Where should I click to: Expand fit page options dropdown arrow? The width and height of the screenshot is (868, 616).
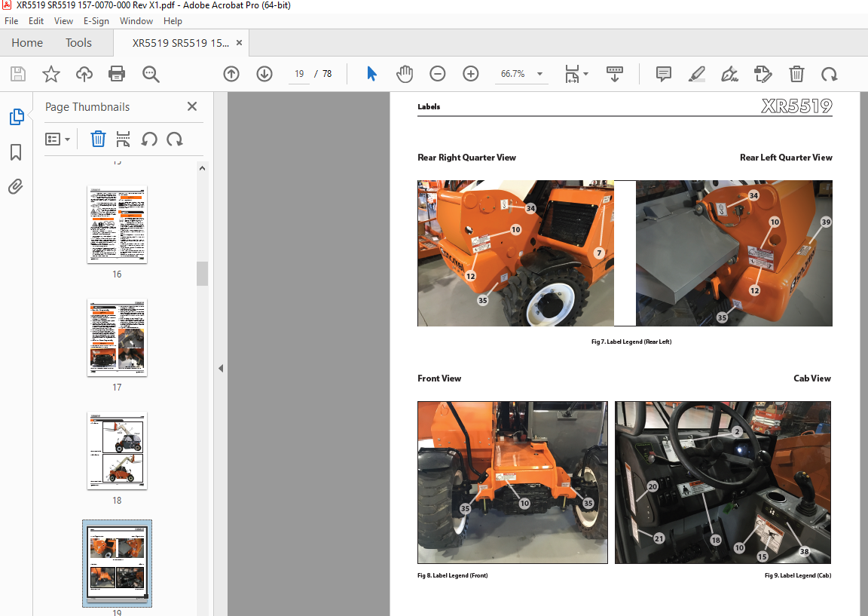pos(585,74)
